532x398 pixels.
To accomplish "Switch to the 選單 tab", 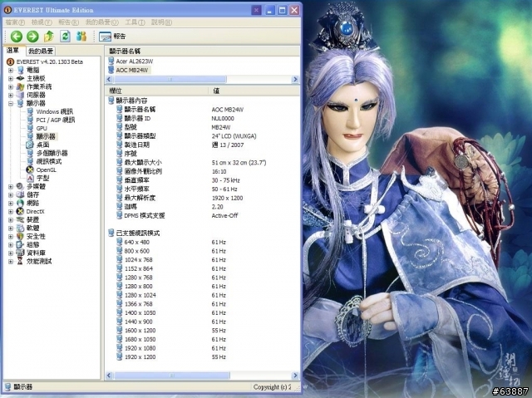I will [x=13, y=50].
